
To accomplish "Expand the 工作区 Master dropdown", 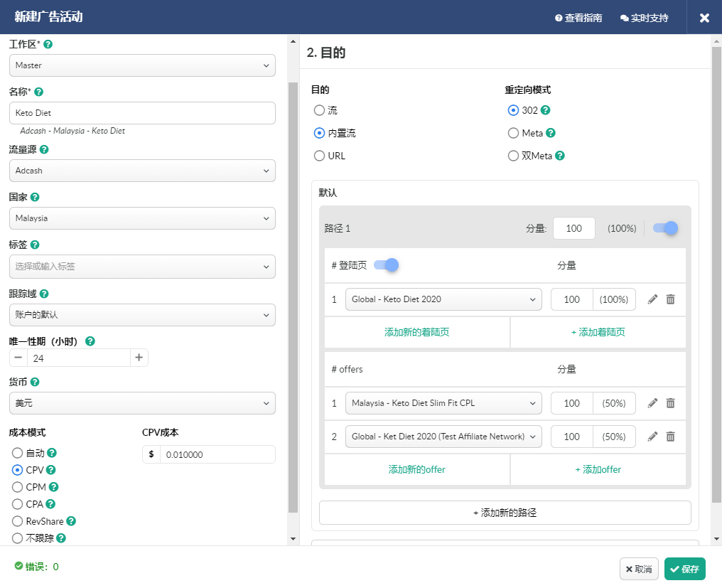I will point(142,65).
